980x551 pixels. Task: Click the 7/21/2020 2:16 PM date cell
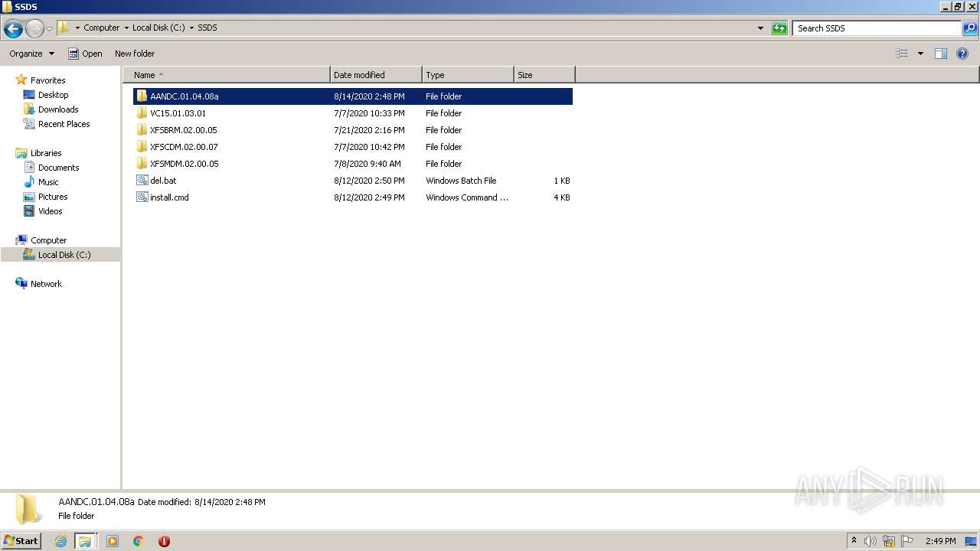(369, 130)
